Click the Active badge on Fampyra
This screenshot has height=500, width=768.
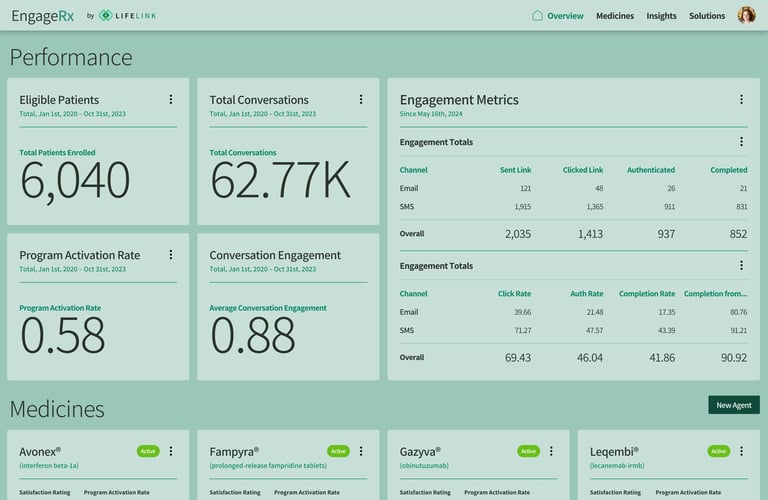click(338, 451)
